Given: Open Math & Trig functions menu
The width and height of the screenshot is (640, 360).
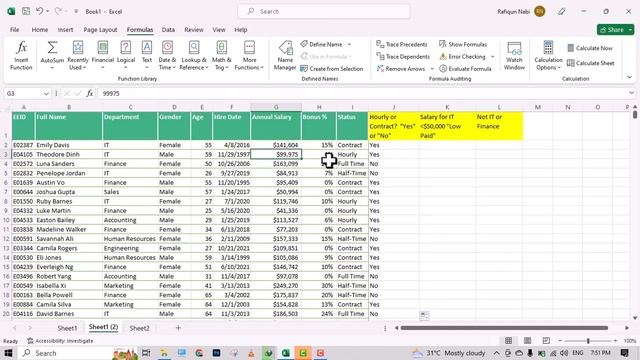Looking at the screenshot, I should (221, 56).
